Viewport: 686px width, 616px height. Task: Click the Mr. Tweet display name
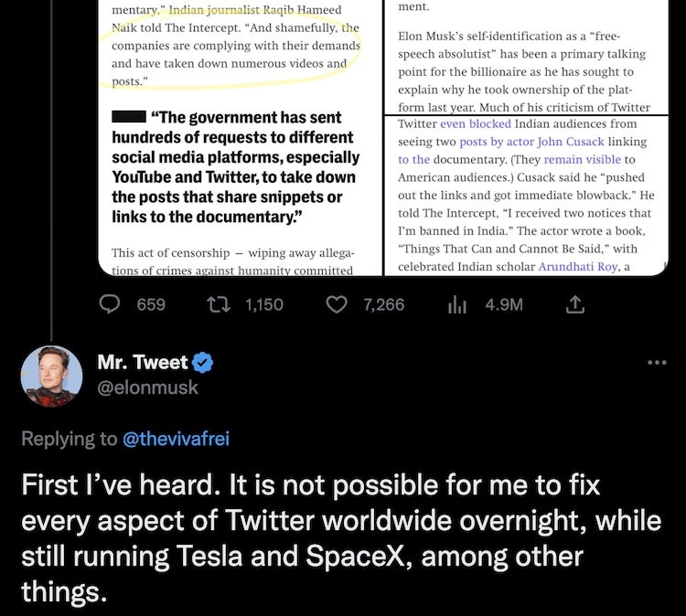click(x=142, y=363)
